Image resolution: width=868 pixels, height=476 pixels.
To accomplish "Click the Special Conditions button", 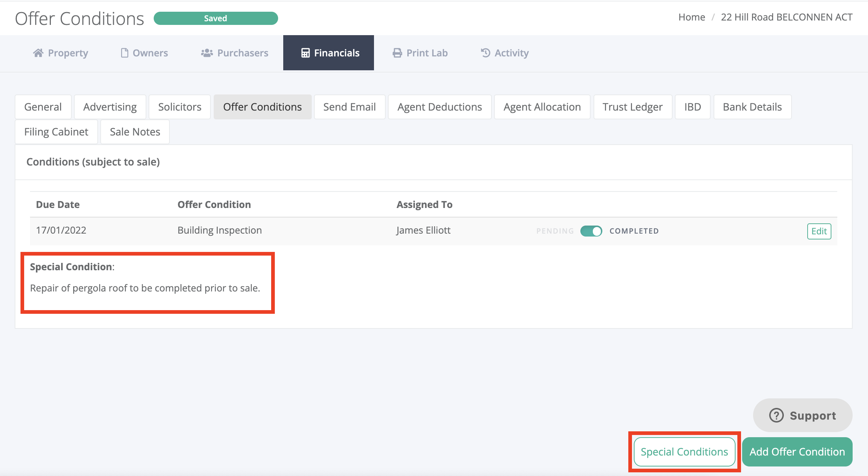I will click(684, 452).
